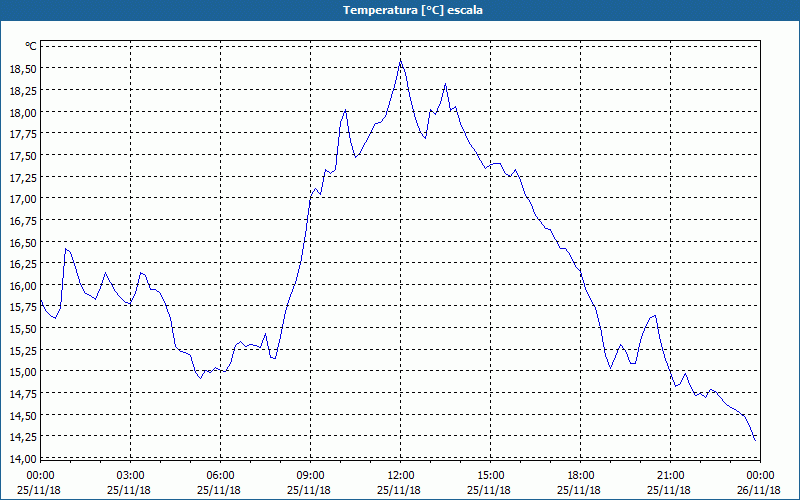Viewport: 800px width, 500px height.
Task: Click the 16,00 temperature label
Action: [x=23, y=285]
